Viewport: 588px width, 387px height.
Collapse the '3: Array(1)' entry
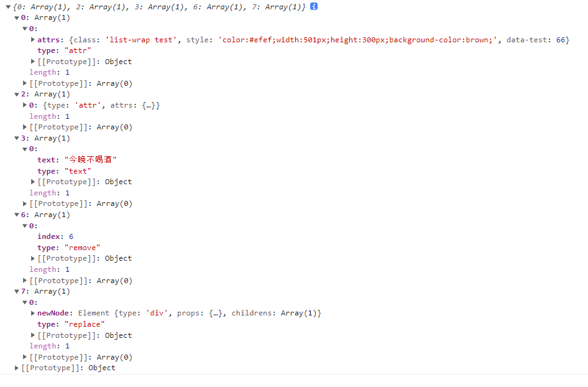pyautogui.click(x=16, y=138)
